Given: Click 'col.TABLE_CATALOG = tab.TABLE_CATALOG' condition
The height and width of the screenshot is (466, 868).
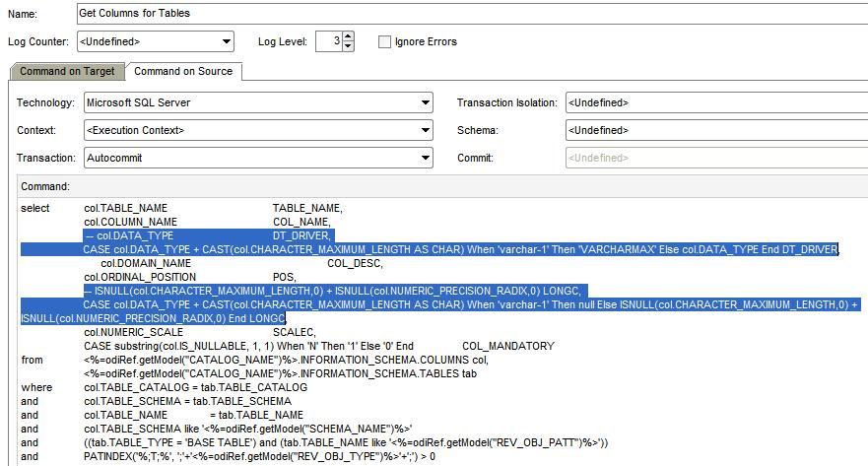Looking at the screenshot, I should [x=195, y=388].
